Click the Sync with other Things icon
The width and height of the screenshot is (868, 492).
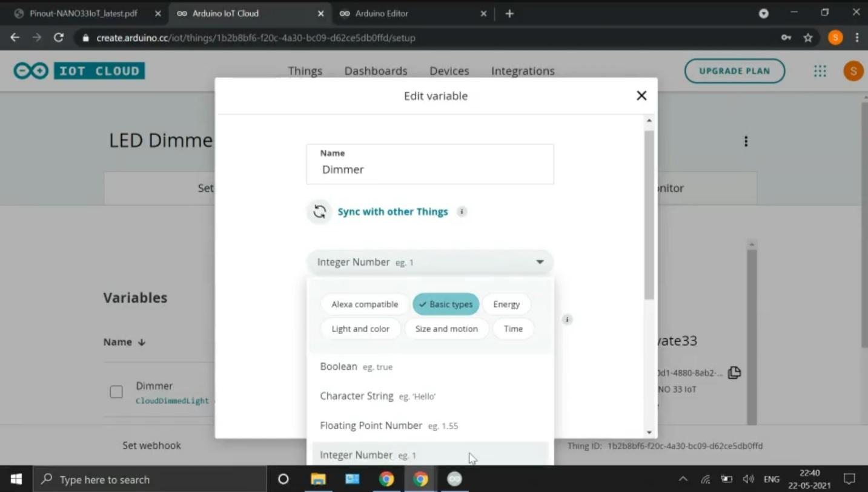tap(319, 212)
